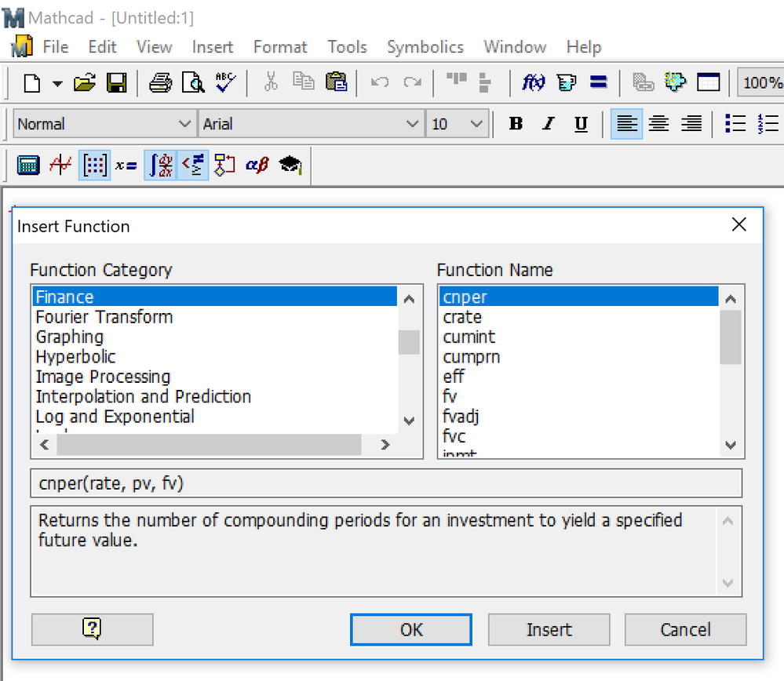The width and height of the screenshot is (784, 681).
Task: Click the Open file folder icon
Action: tap(85, 82)
